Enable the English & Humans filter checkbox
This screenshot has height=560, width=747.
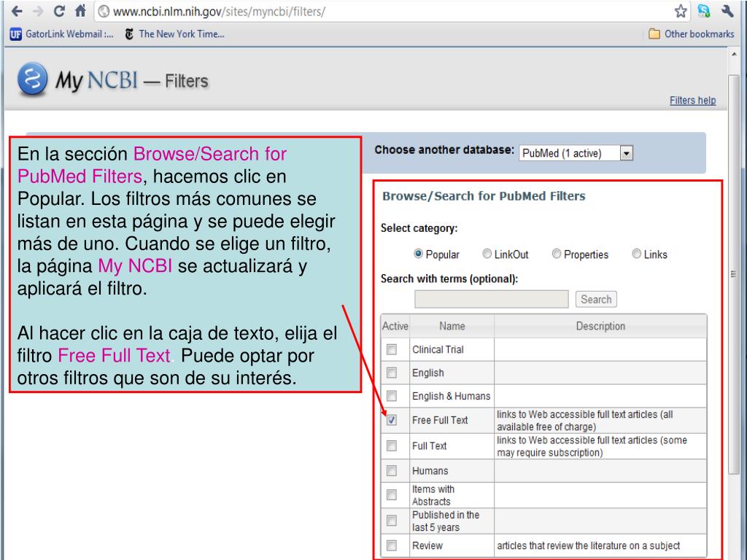click(392, 396)
